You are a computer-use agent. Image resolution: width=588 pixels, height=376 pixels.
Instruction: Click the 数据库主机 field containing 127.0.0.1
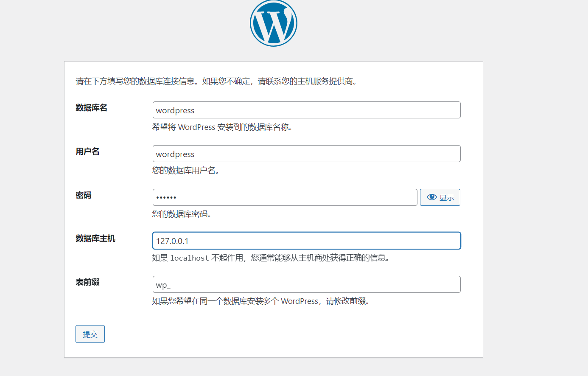306,241
